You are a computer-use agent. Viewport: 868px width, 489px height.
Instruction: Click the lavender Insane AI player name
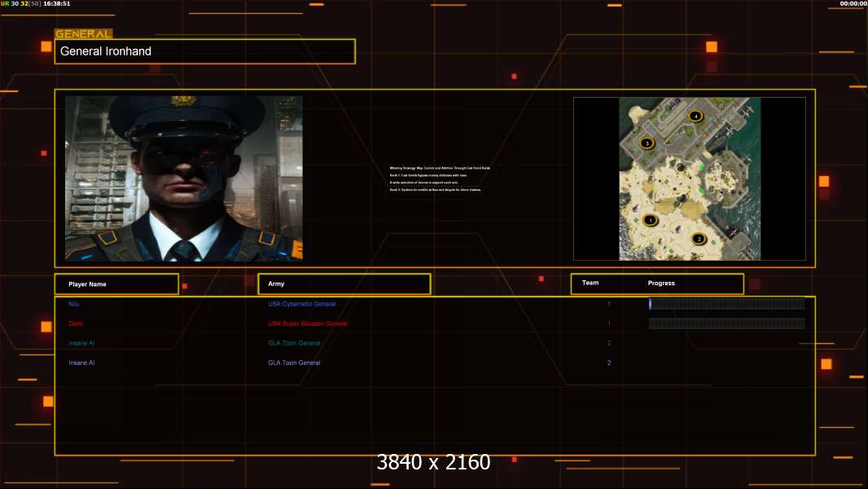coord(81,363)
